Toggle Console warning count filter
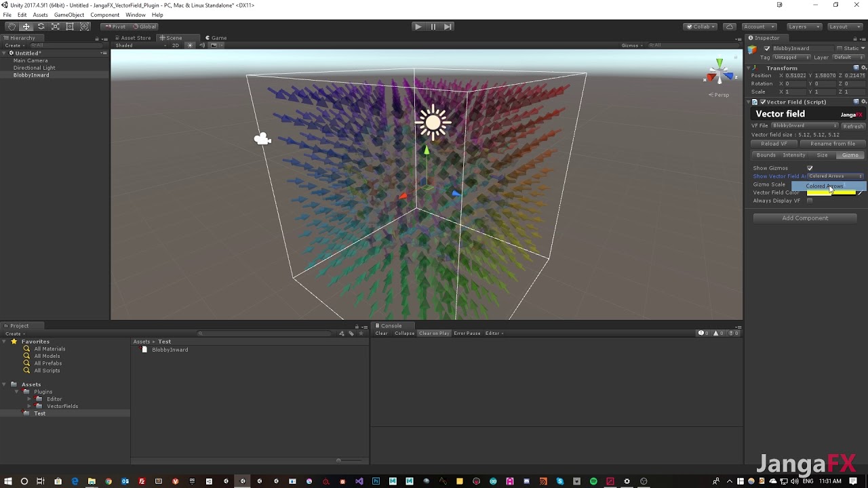 (718, 333)
